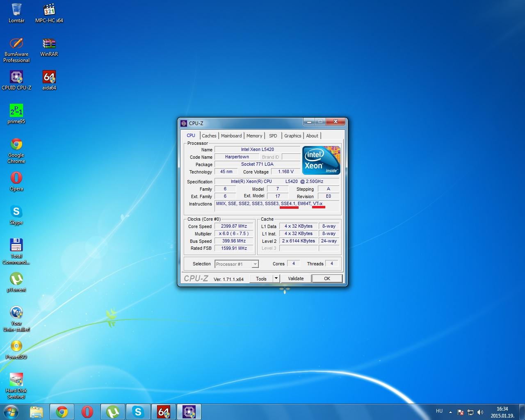Launch Skype from the desktop

coord(16,215)
